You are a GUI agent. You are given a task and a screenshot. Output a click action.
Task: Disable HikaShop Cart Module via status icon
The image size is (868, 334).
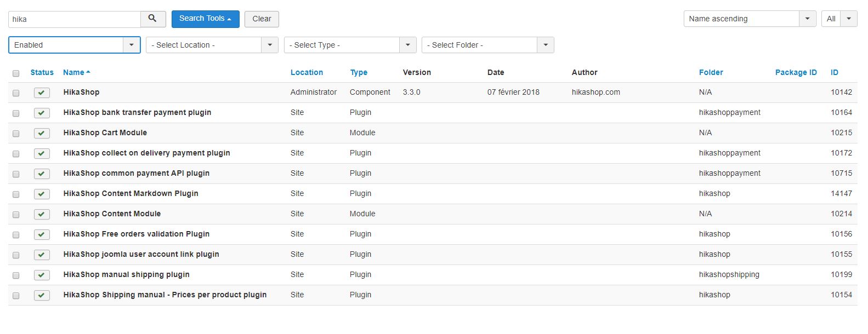42,133
